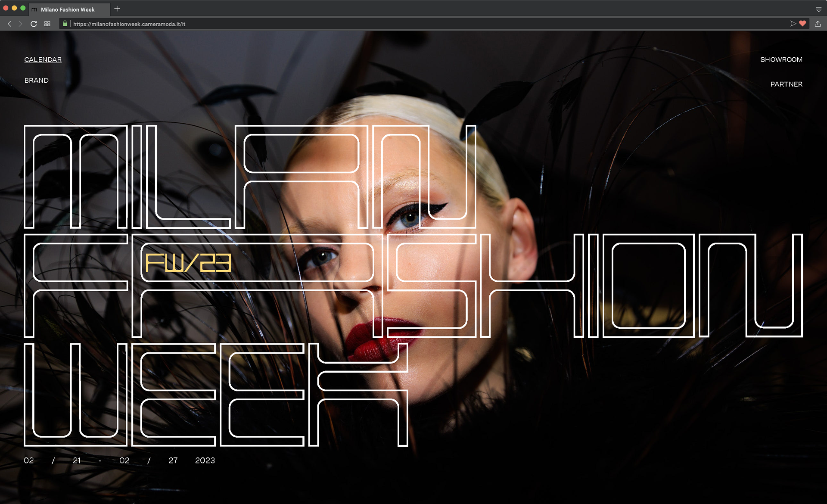Click the share upload icon
827x504 pixels.
[x=818, y=24]
